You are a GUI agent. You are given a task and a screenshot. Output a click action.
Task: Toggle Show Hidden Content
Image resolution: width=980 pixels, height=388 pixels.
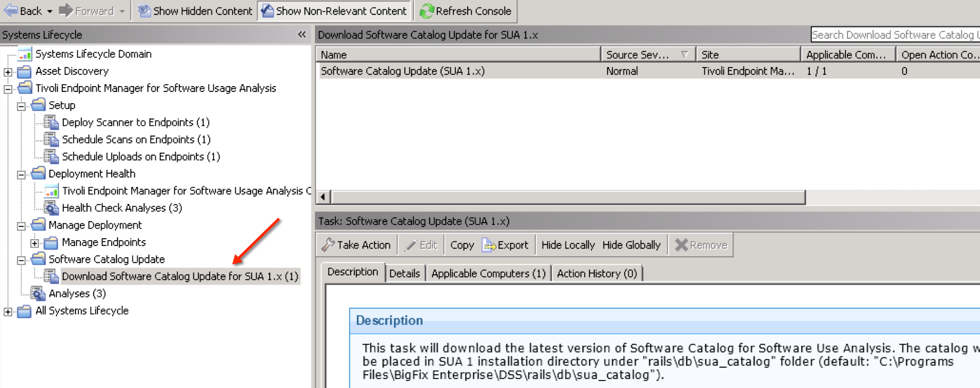pos(195,11)
